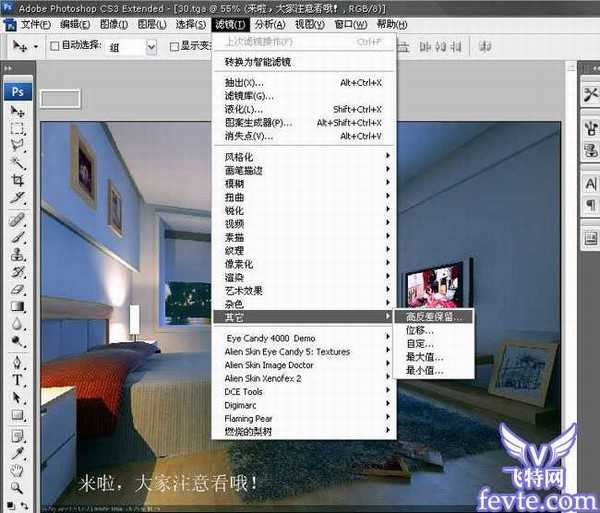
Task: Select the Hand tool
Action: pyautogui.click(x=18, y=469)
